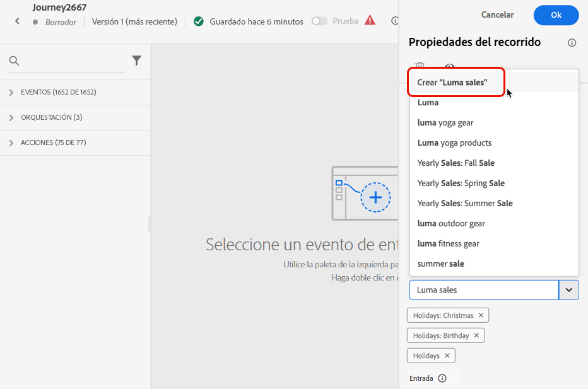Open the info icon beside Propiedades del recorrido
This screenshot has width=588, height=389.
pos(572,43)
